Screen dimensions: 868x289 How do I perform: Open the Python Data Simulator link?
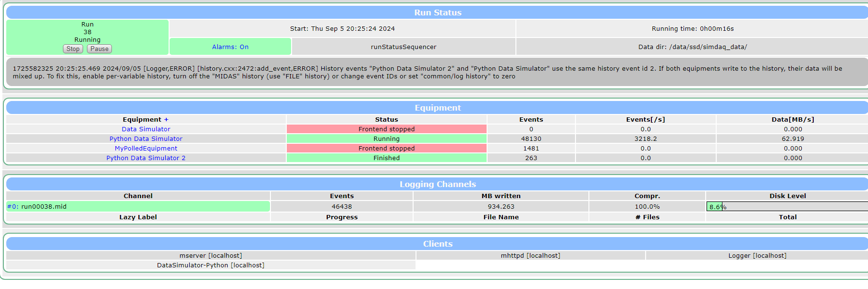(146, 138)
